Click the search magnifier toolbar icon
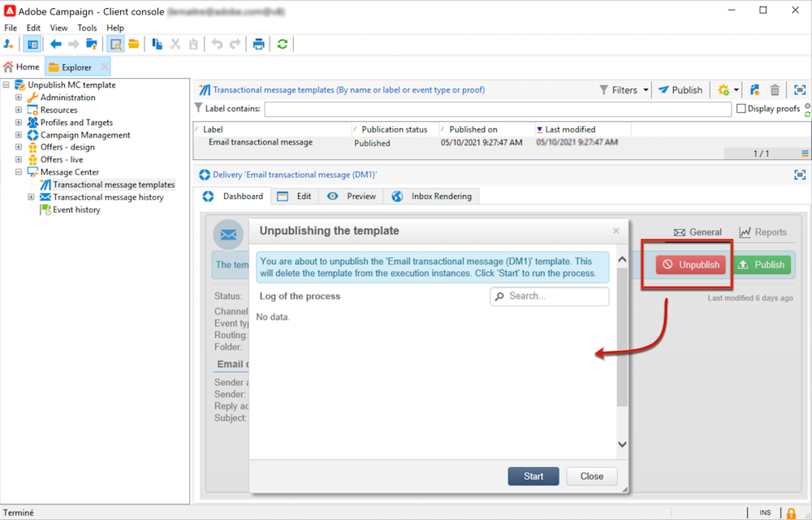 pos(115,45)
